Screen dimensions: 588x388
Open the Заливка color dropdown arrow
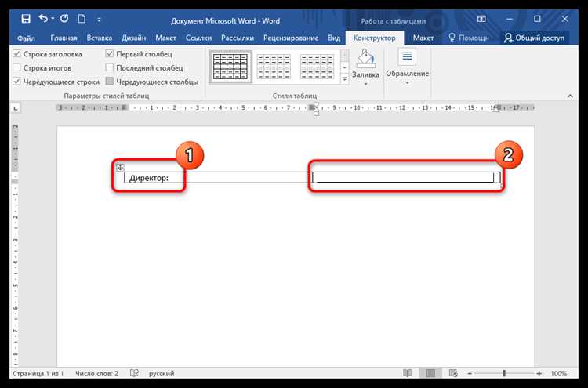pos(365,84)
